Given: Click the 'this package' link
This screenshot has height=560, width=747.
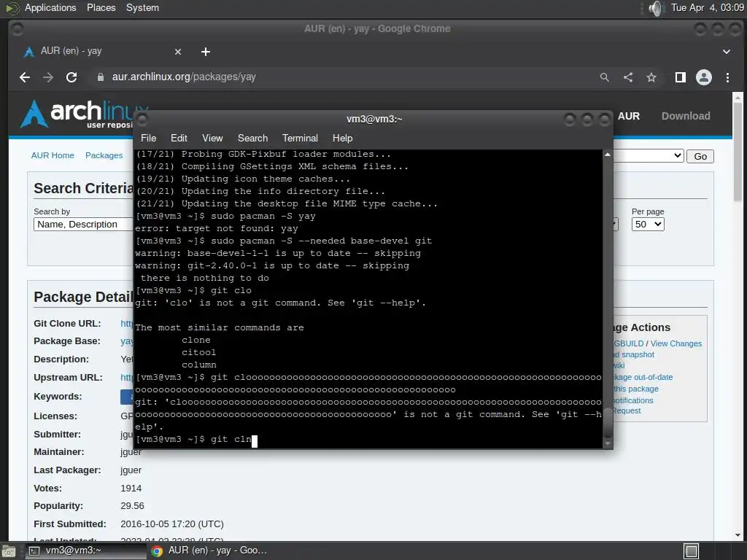Looking at the screenshot, I should coord(636,389).
